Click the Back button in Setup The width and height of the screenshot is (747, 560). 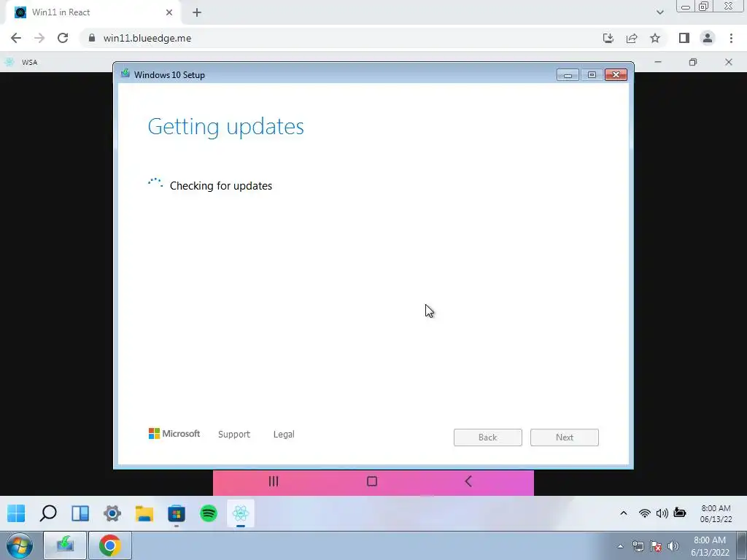coord(488,437)
